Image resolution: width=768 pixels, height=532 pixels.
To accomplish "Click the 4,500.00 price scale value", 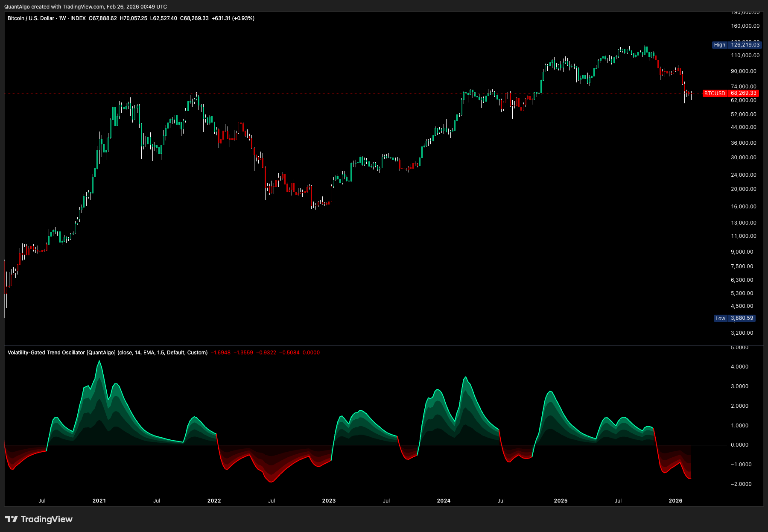I will (742, 306).
